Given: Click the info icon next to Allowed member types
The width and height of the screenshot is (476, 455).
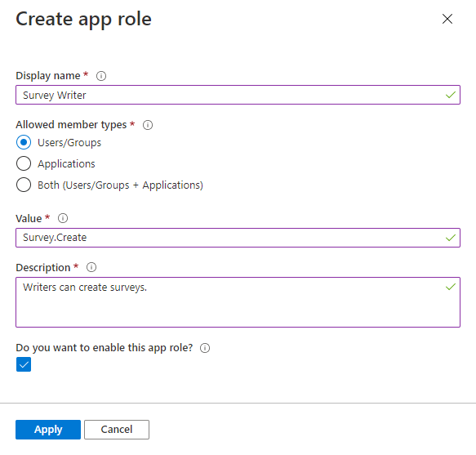Looking at the screenshot, I should [148, 125].
